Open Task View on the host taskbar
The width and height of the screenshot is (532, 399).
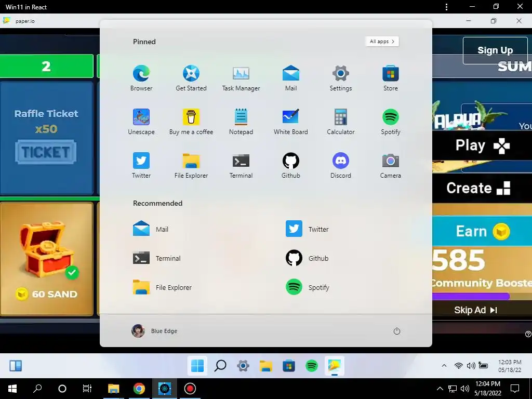(x=87, y=389)
